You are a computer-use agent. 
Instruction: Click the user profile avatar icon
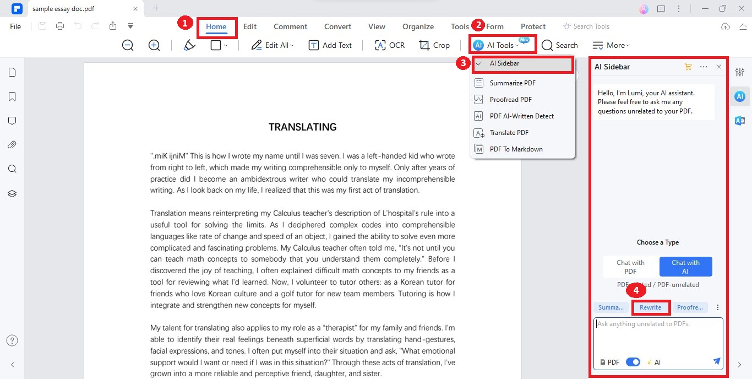coord(644,9)
